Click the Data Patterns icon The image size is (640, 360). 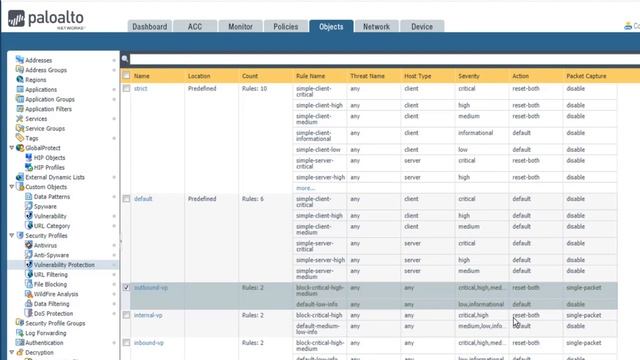[x=29, y=196]
